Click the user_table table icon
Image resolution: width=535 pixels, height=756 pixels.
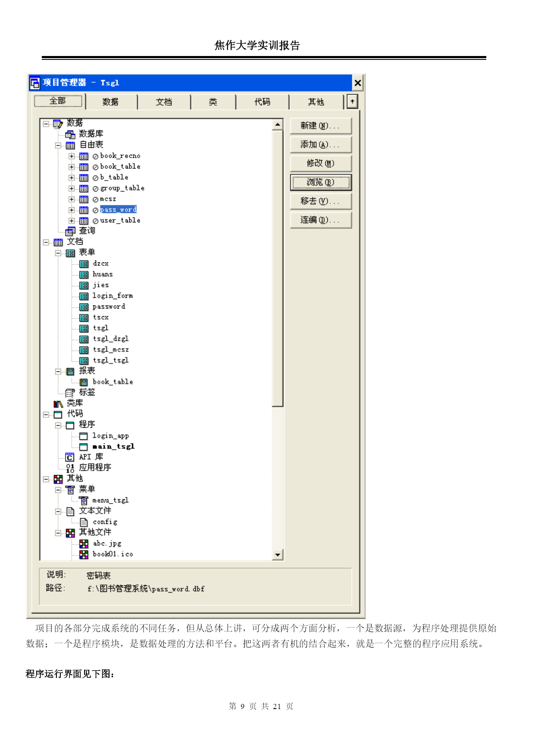(84, 221)
